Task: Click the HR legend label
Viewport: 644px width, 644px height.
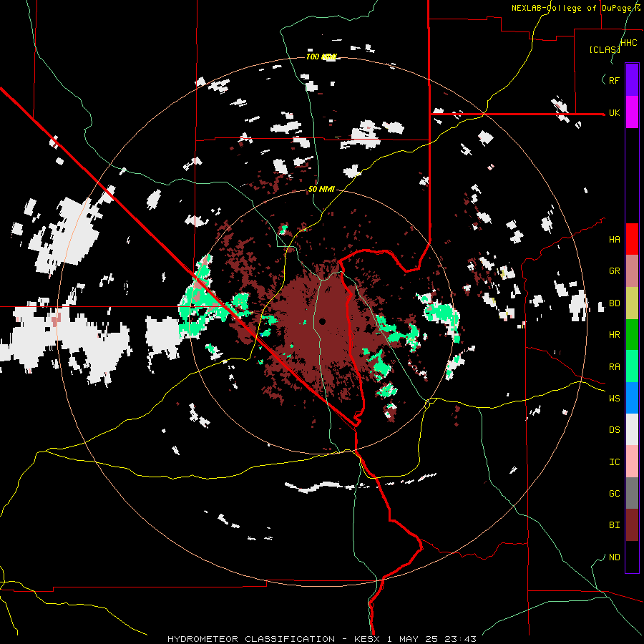Action: tap(615, 335)
